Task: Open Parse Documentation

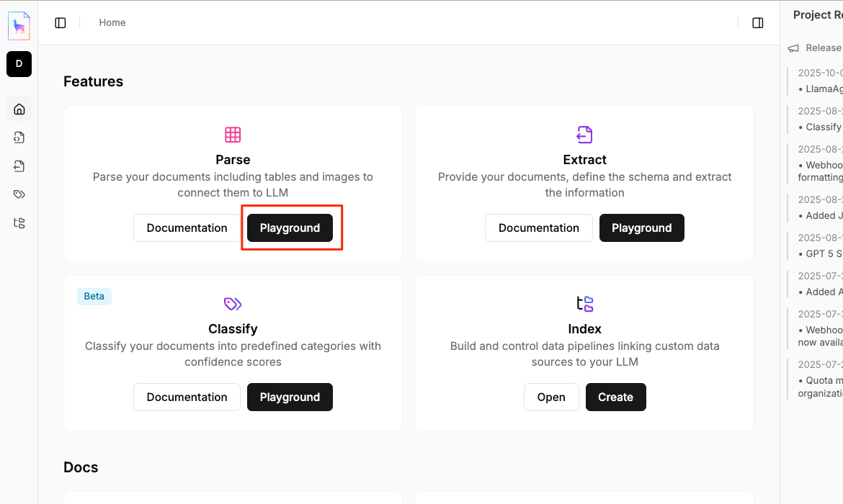Action: click(x=187, y=228)
